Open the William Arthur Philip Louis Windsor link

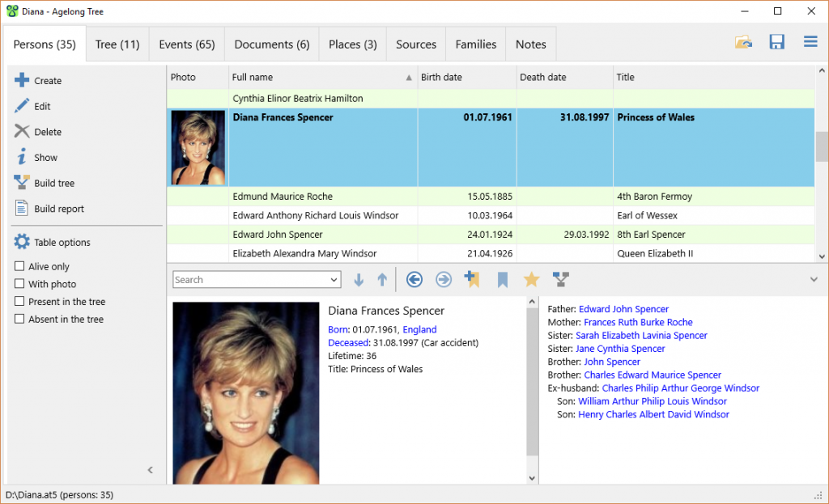coord(653,401)
